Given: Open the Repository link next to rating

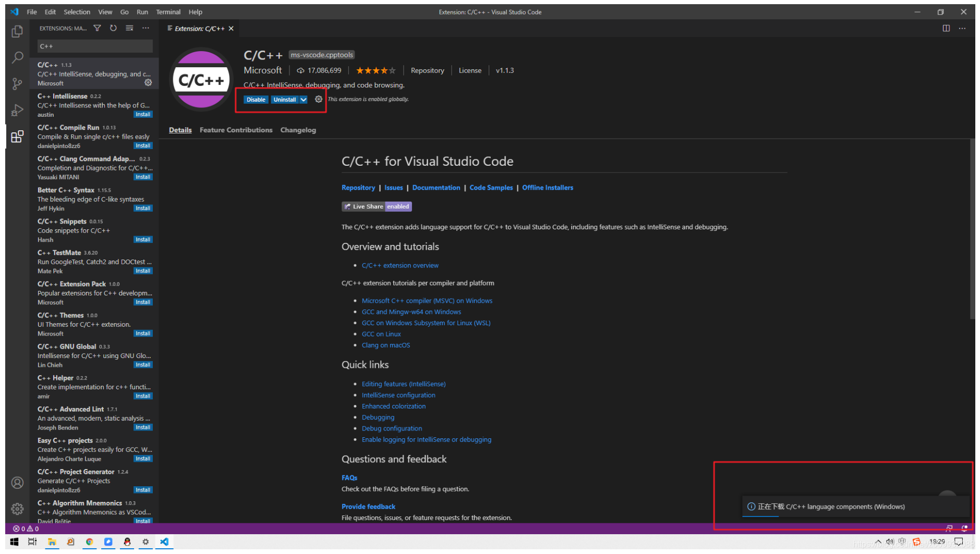Looking at the screenshot, I should click(427, 70).
